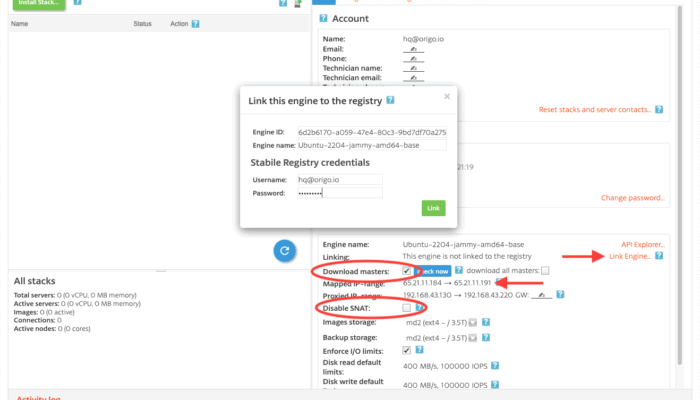Toggle Enforce I/O limits checkbox
Image resolution: width=700 pixels, height=400 pixels.
click(405, 351)
